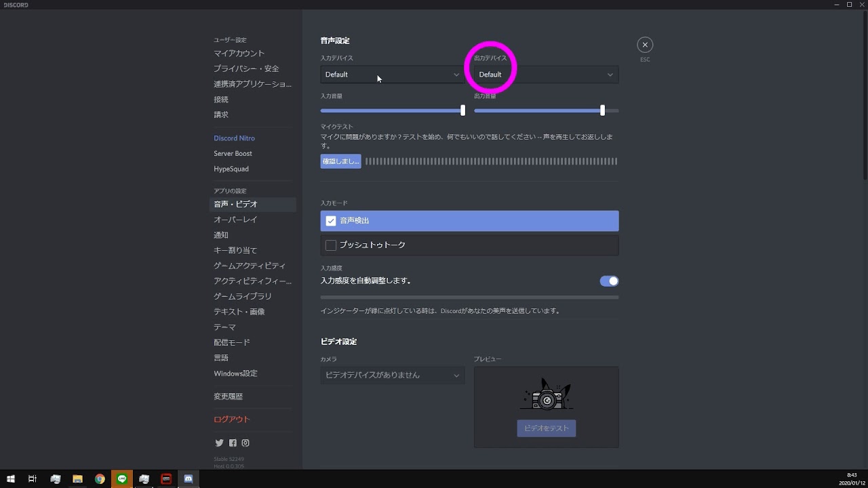Click the input sensitivity indicator bar

pos(469,297)
